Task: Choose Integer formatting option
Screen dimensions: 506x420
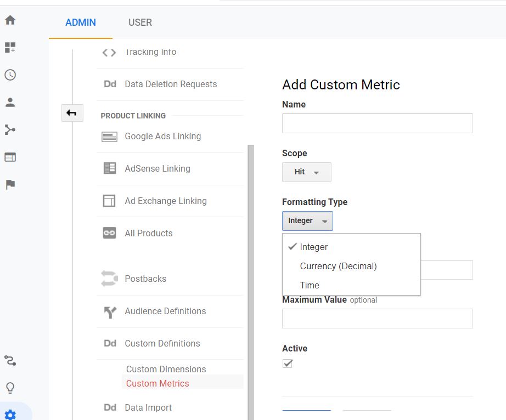Action: point(351,247)
